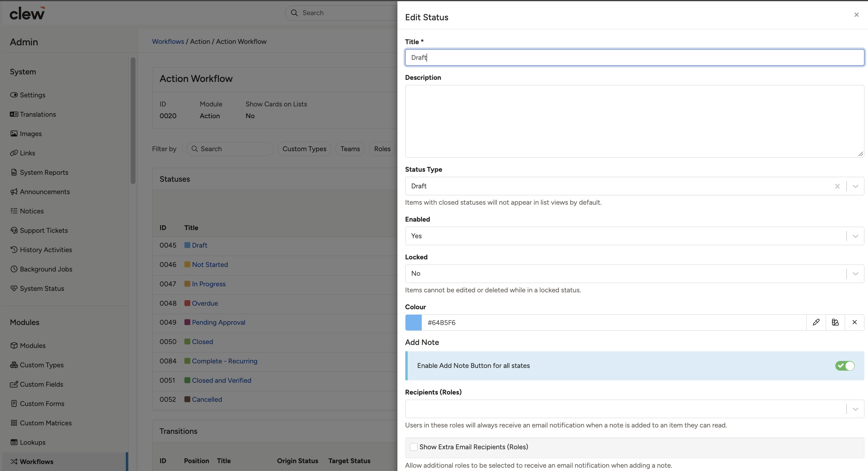This screenshot has height=471, width=868.
Task: Open the Teams filter
Action: click(350, 149)
